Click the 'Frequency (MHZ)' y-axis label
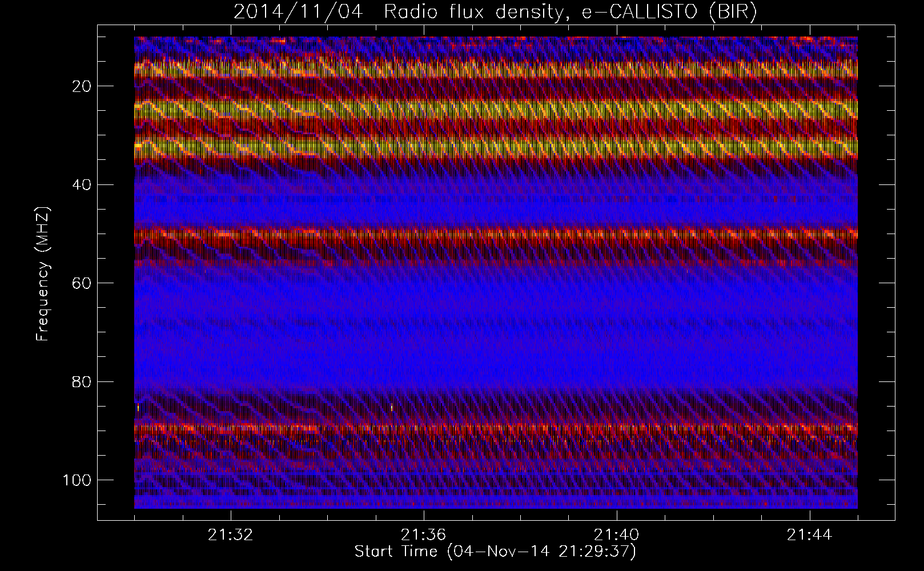 [43, 274]
